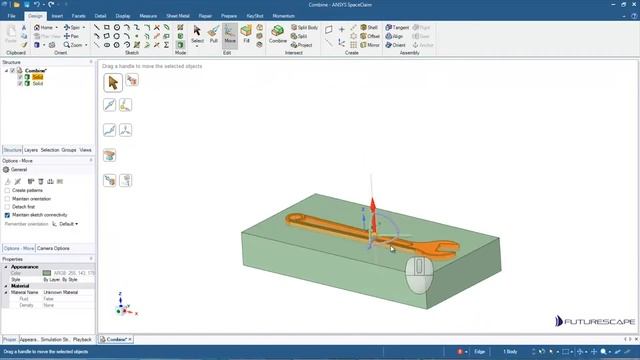The width and height of the screenshot is (640, 360).
Task: Pick the Line sketch tool
Action: (97, 27)
